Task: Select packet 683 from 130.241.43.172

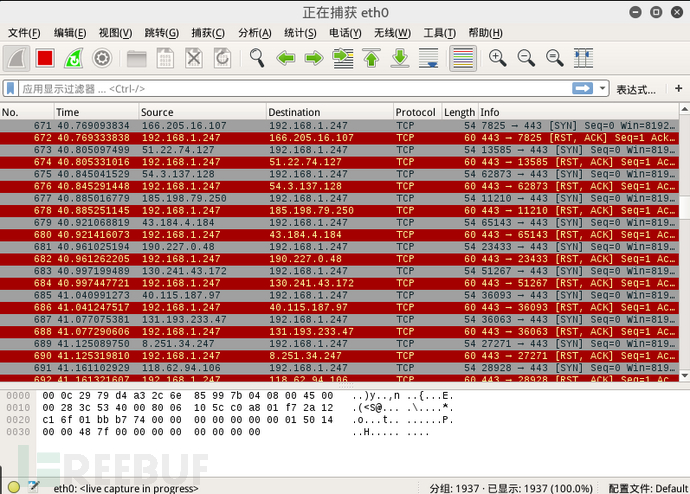Action: click(339, 271)
